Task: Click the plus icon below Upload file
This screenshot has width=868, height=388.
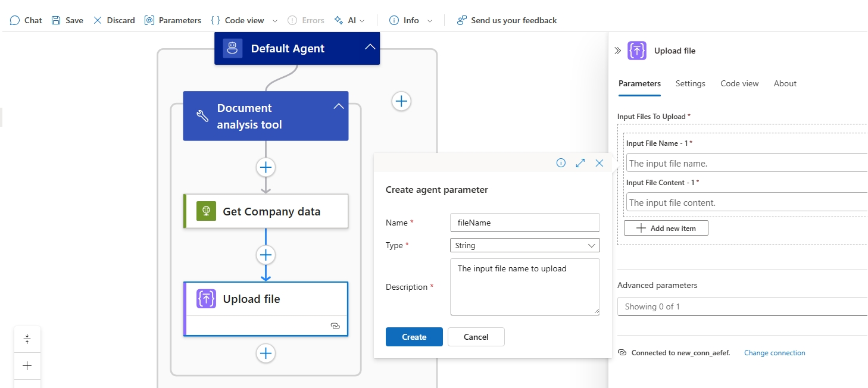Action: coord(266,353)
